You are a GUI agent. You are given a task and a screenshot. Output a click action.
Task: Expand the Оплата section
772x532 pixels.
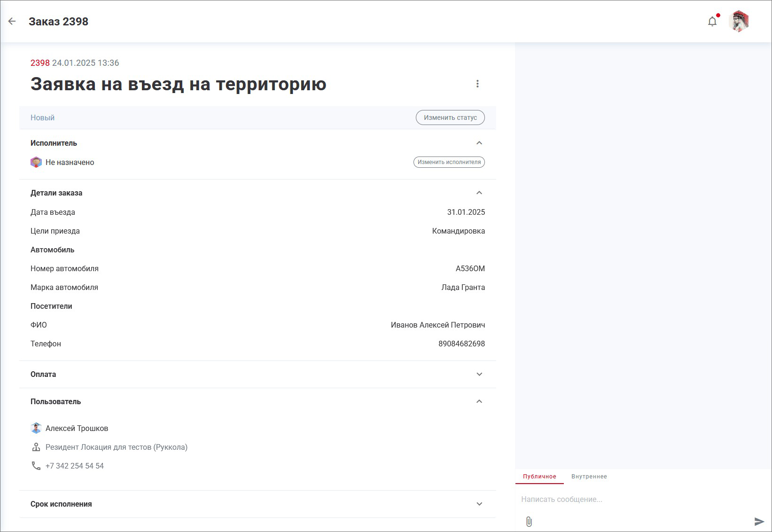point(479,375)
